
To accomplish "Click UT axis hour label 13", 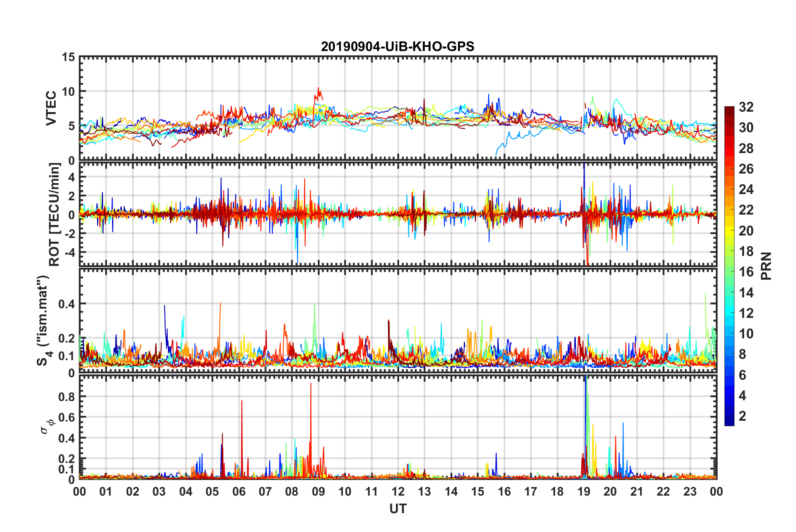I will pyautogui.click(x=424, y=491).
